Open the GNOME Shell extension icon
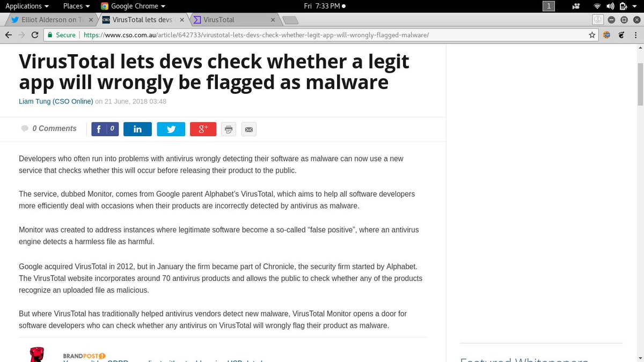 click(x=621, y=35)
